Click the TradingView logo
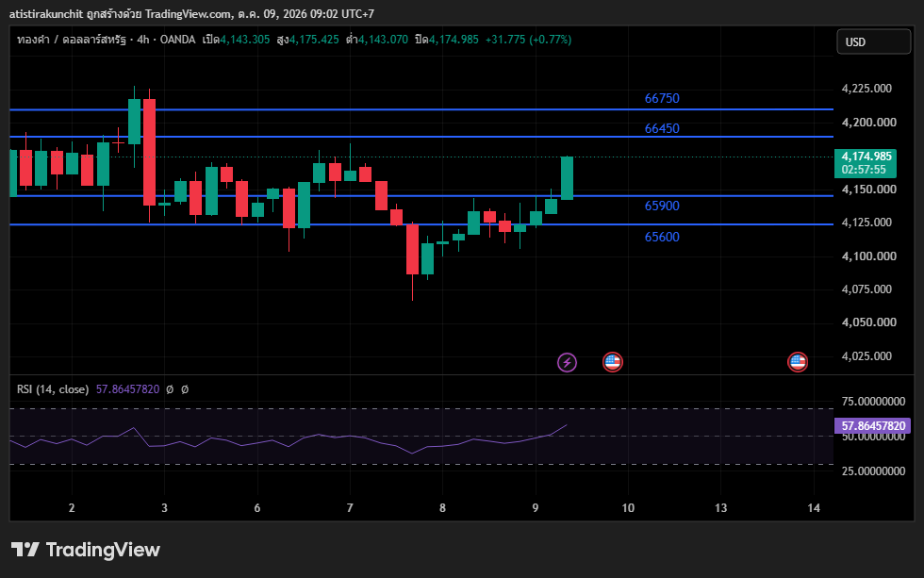 tap(86, 550)
